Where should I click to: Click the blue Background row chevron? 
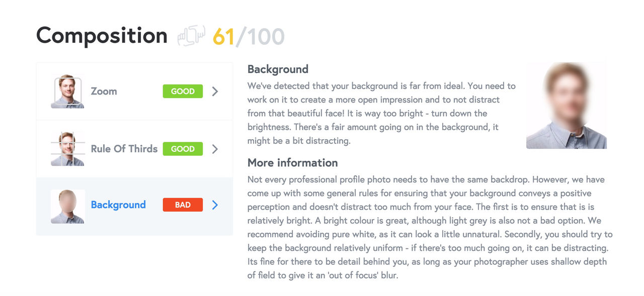tap(215, 205)
